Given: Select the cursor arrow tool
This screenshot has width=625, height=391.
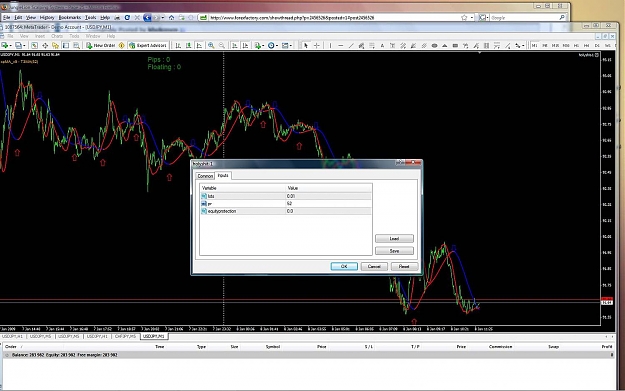Looking at the screenshot, I should [x=306, y=45].
